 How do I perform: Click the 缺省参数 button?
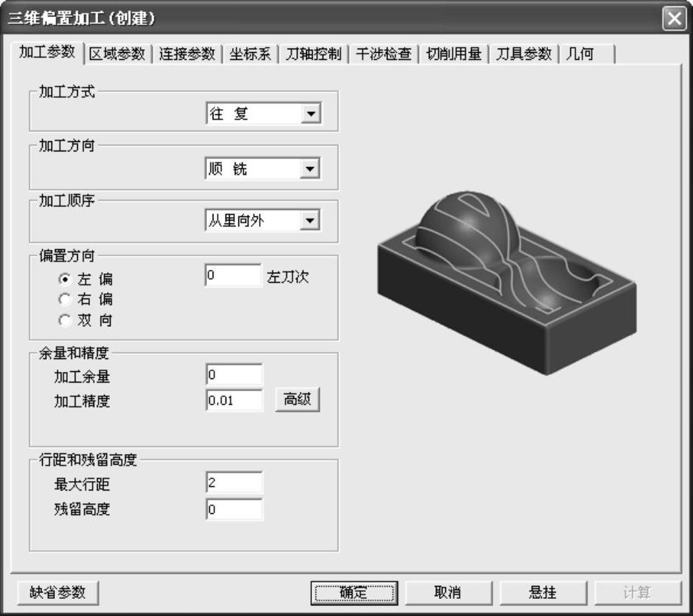coord(58,592)
